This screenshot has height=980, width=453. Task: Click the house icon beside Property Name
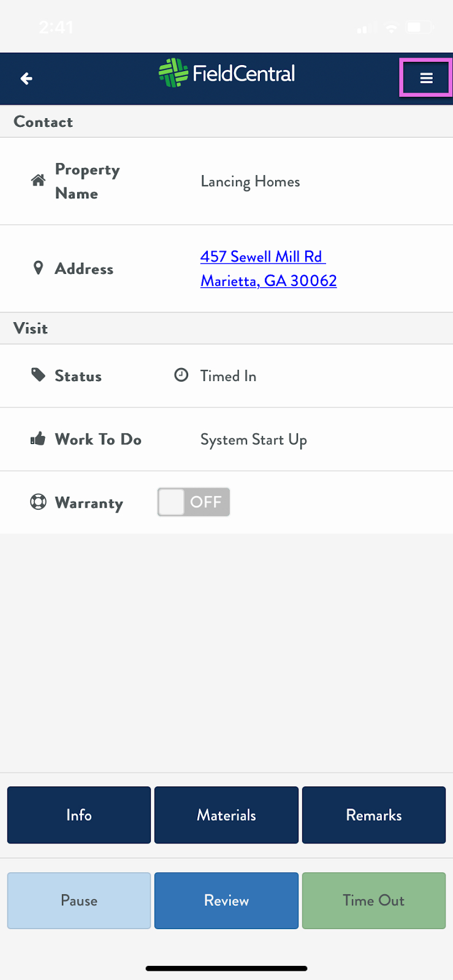(38, 180)
